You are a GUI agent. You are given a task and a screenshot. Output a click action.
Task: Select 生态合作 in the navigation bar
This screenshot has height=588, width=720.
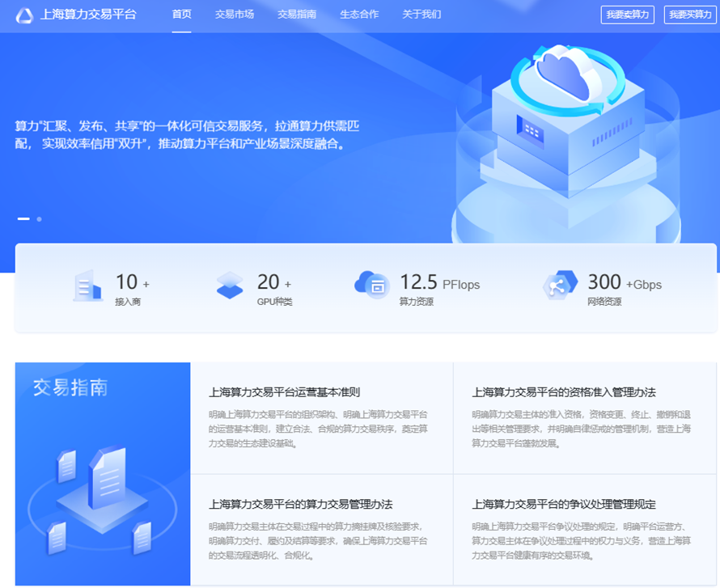(359, 15)
